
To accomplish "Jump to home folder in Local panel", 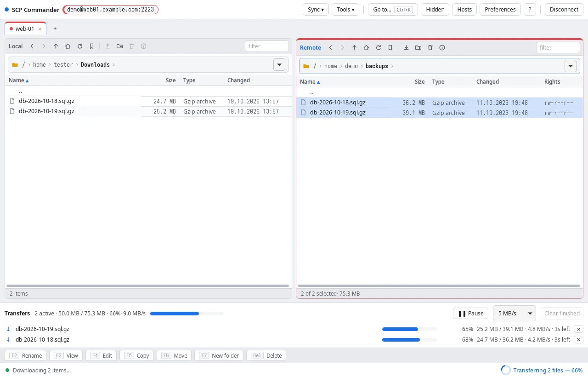I will click(x=68, y=46).
